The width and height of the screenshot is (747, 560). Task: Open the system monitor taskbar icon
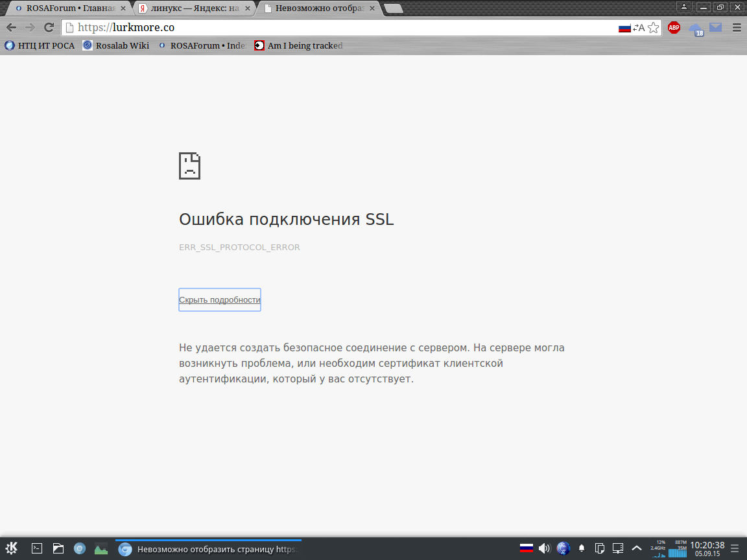101,548
